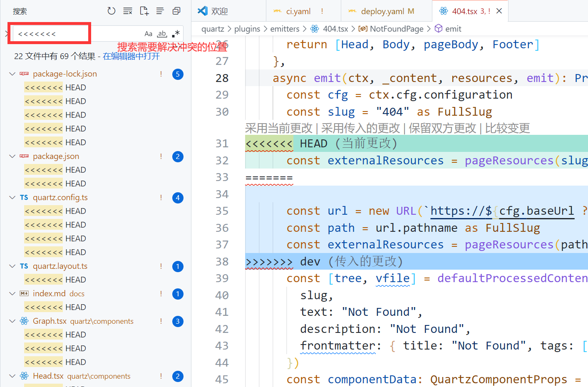Image resolution: width=588 pixels, height=387 pixels.
Task: Collapse all search results
Action: (x=176, y=11)
